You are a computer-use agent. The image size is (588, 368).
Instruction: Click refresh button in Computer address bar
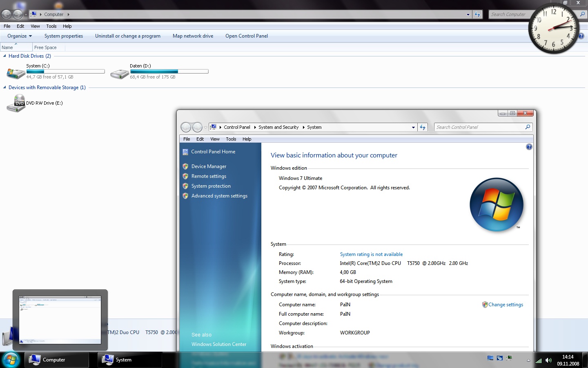point(477,14)
